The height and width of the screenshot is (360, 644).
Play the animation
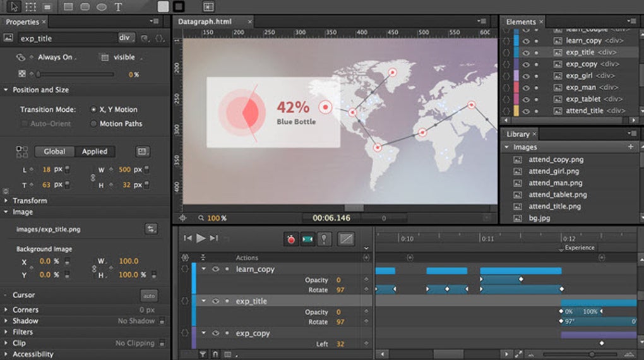click(200, 238)
